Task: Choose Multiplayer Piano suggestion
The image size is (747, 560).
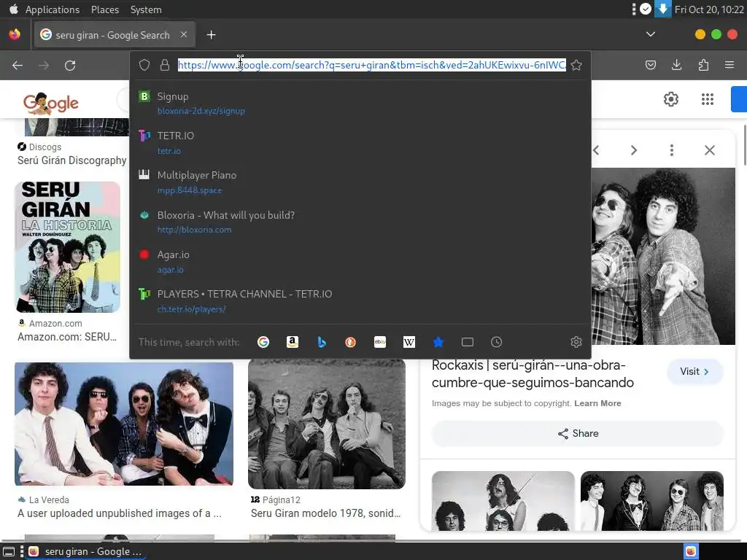Action: point(360,182)
